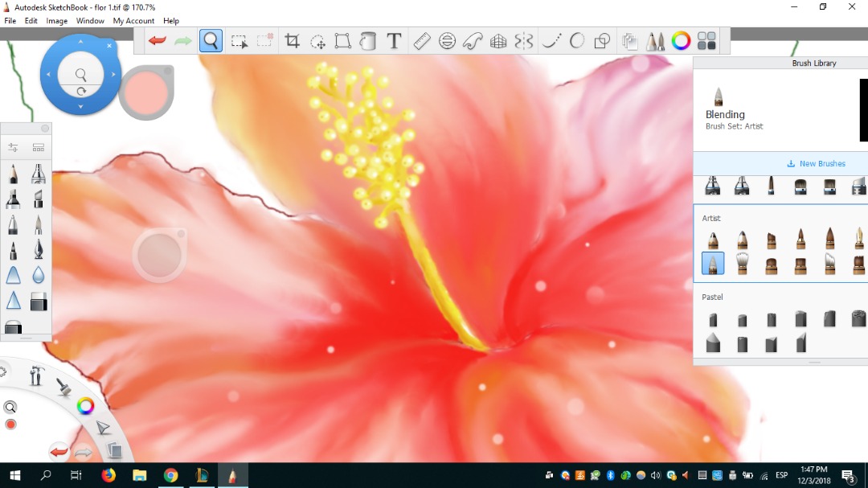
Task: Open brush properties sliders in palette
Action: pos(14,148)
